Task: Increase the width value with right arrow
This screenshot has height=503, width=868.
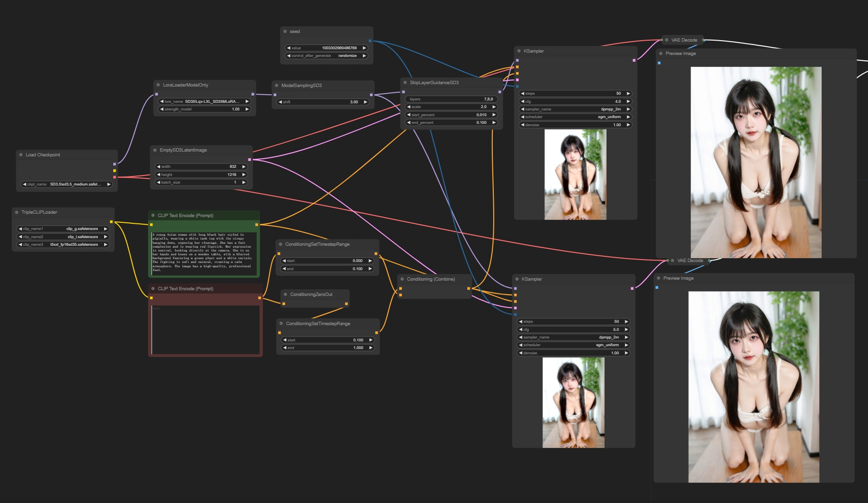Action: [x=244, y=167]
